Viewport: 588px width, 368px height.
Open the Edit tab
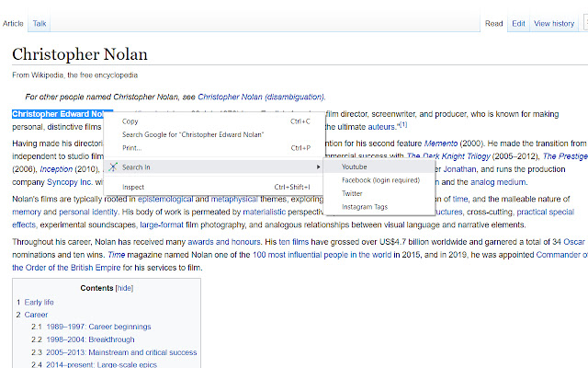pyautogui.click(x=519, y=23)
